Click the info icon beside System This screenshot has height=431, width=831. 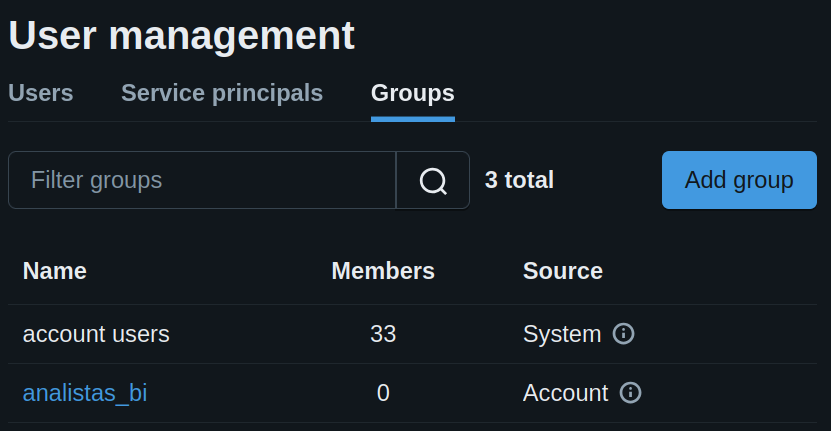[623, 334]
